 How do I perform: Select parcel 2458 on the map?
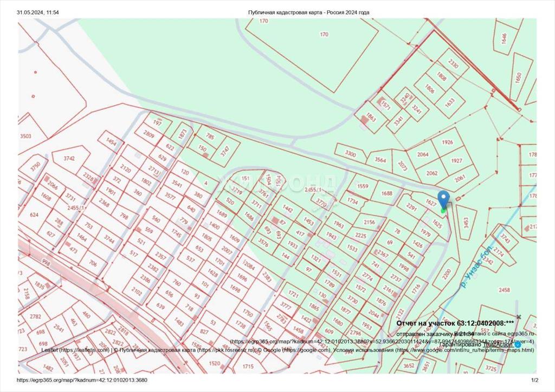pos(504,290)
